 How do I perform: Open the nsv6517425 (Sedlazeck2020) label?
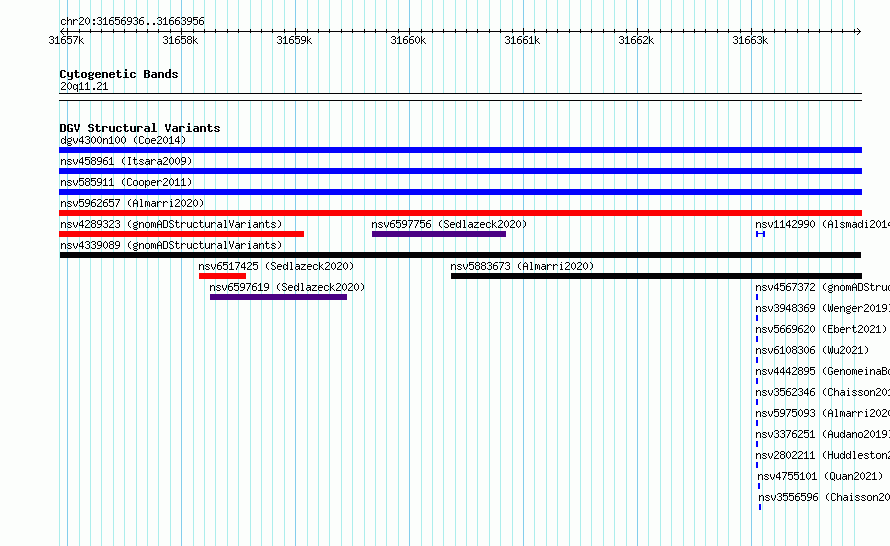coord(276,266)
